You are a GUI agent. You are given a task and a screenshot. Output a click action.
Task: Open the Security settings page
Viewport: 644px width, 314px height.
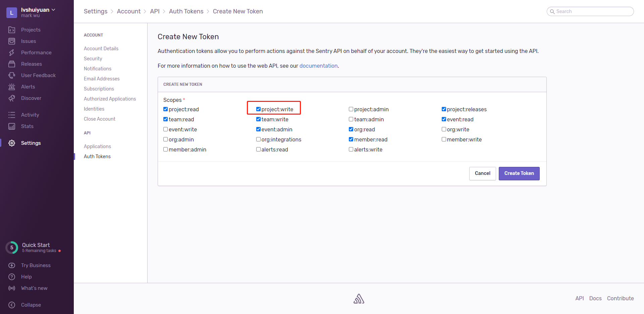[93, 58]
